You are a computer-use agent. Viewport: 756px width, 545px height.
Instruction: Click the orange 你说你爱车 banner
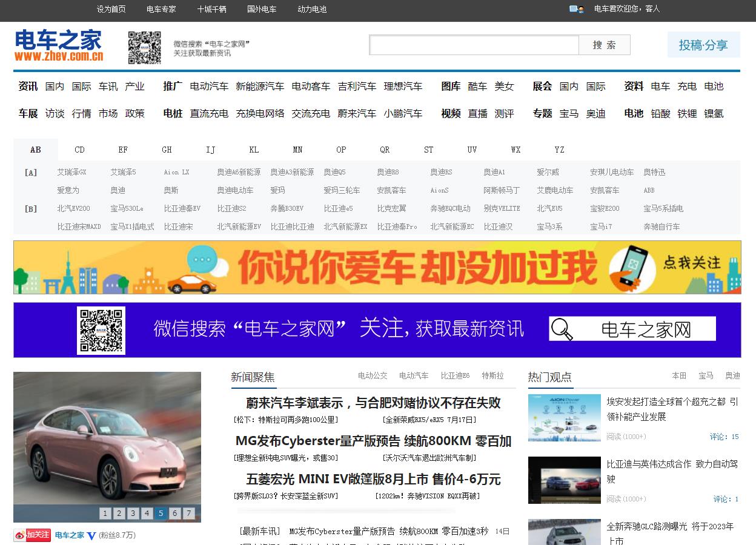point(377,267)
